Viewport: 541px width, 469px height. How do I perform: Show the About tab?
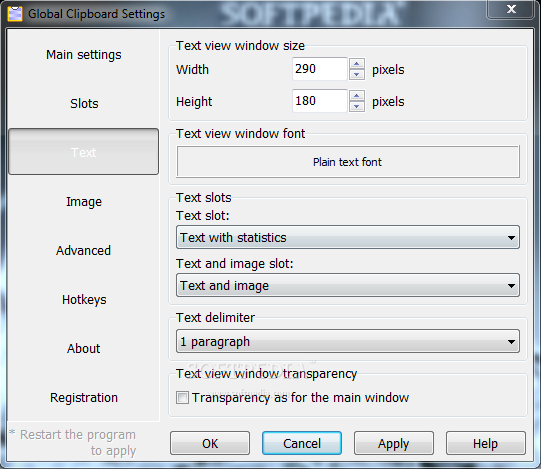(83, 349)
